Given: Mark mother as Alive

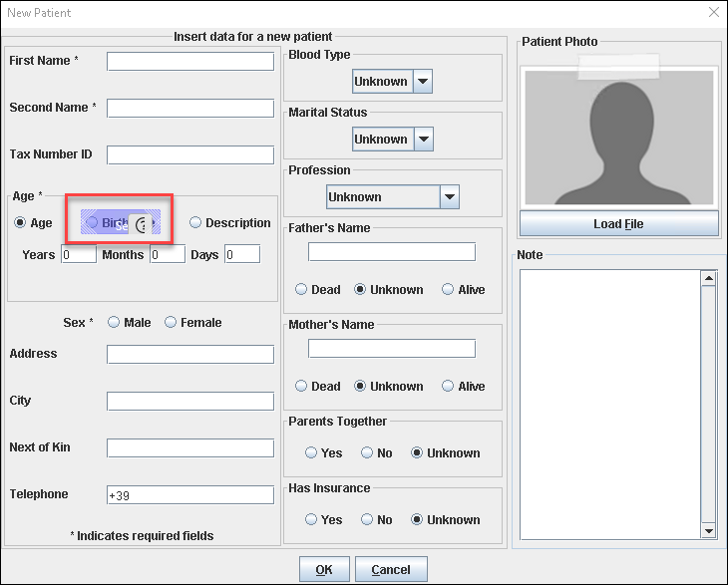Looking at the screenshot, I should coord(448,387).
